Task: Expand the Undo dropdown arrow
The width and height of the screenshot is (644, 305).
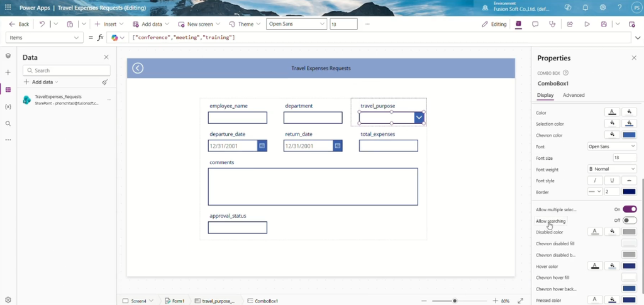Action: (x=56, y=25)
